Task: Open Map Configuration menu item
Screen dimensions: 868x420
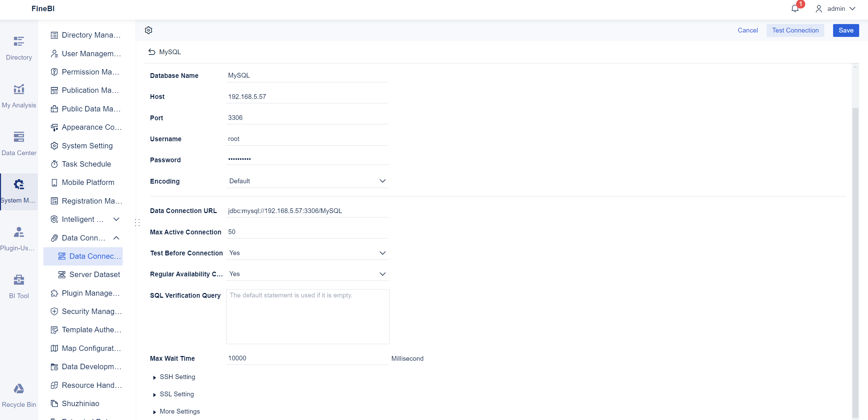Action: [x=86, y=348]
